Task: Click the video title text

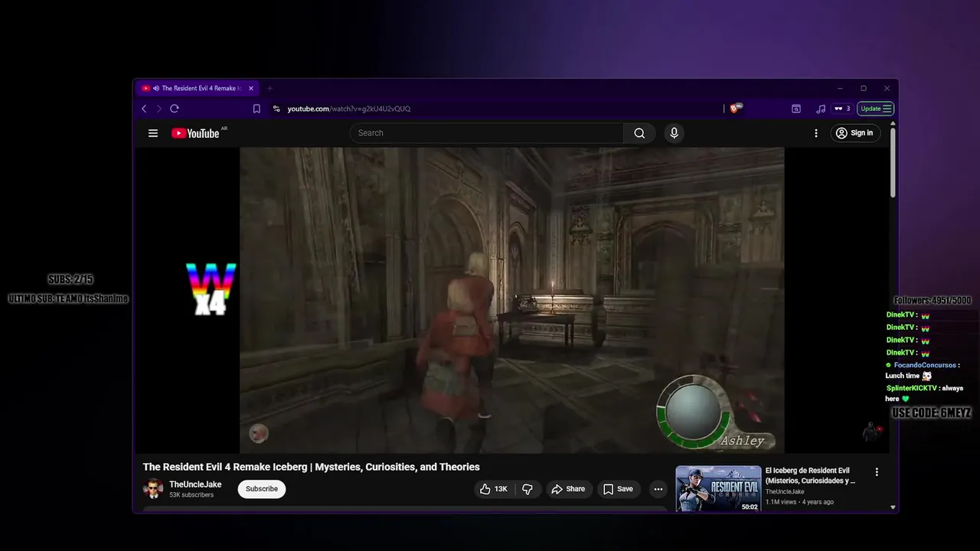Action: point(311,467)
